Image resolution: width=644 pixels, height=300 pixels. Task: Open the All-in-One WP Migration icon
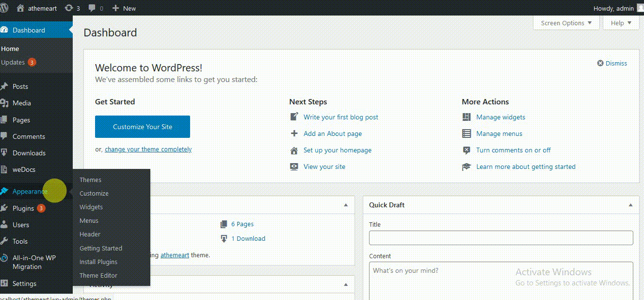(4, 258)
